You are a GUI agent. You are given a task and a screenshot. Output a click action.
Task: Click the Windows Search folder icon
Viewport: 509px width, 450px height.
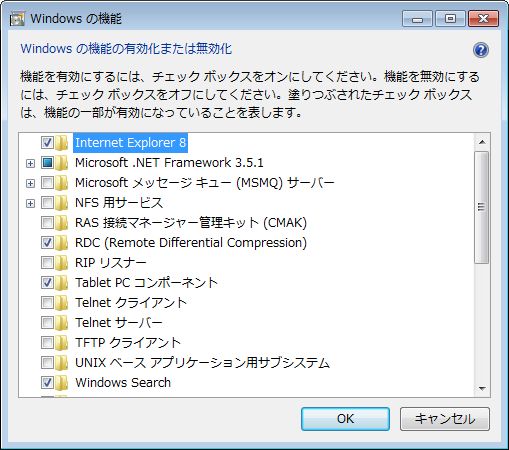[x=61, y=383]
